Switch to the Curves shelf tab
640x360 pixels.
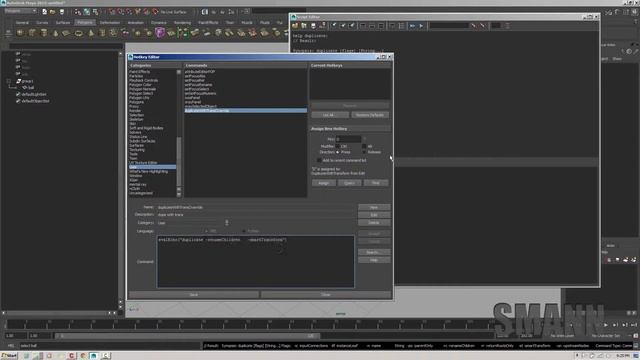coord(42,23)
